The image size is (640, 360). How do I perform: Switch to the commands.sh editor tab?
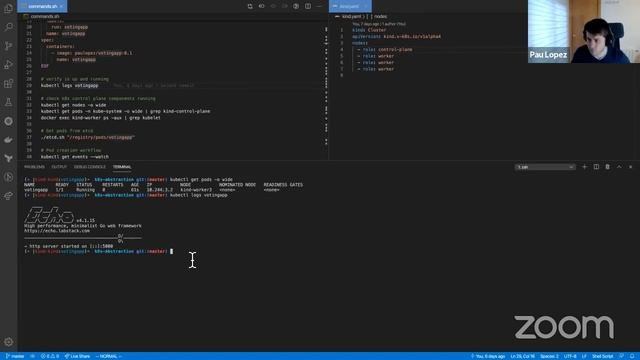point(42,6)
